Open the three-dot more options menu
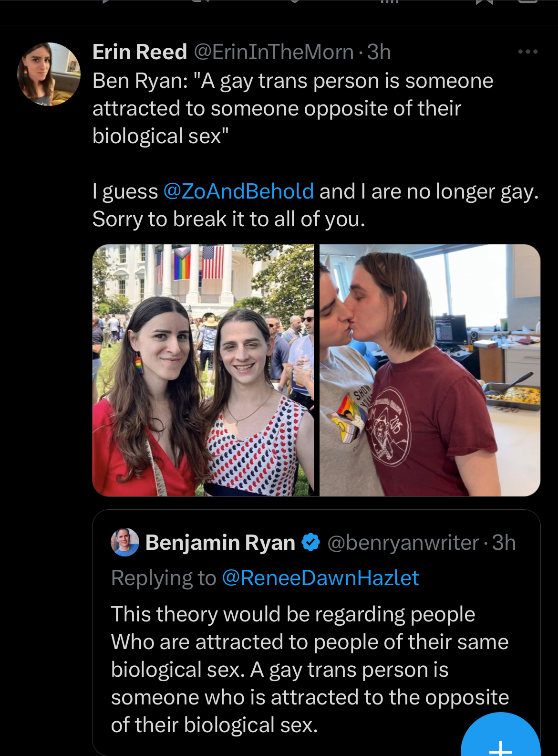Viewport: 558px width, 756px height. click(x=527, y=52)
